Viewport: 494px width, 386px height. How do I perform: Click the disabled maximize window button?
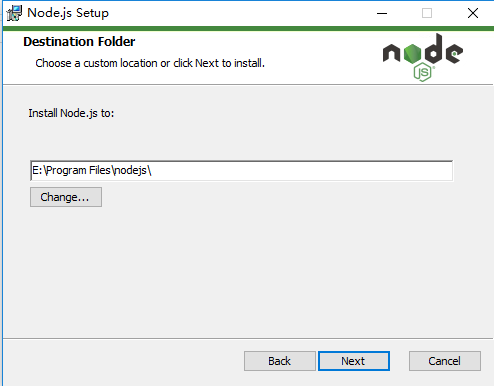click(x=427, y=13)
